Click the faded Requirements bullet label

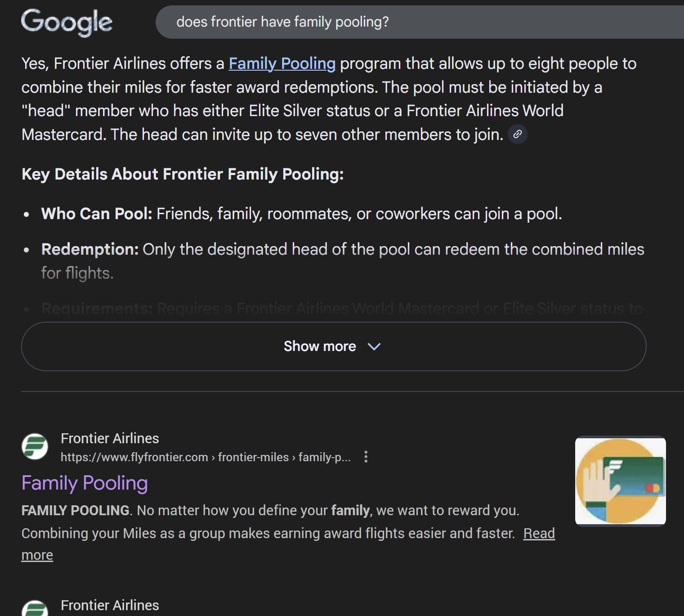(97, 309)
